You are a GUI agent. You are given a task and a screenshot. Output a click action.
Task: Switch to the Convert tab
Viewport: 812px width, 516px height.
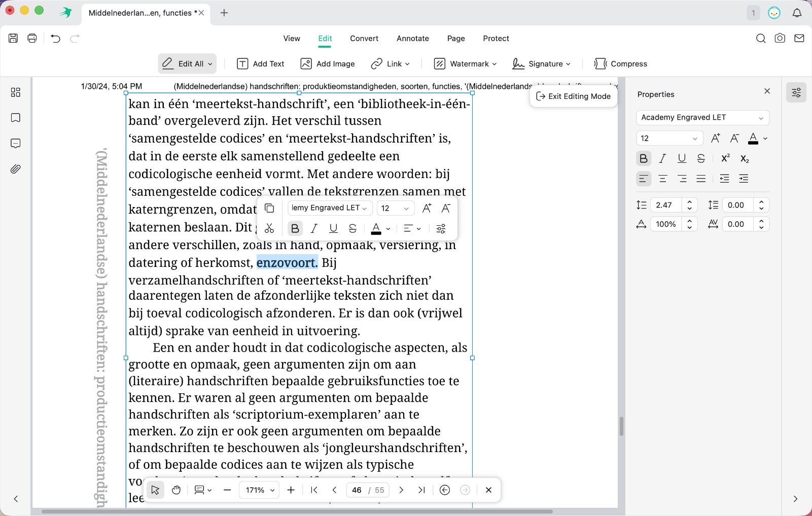pos(364,38)
